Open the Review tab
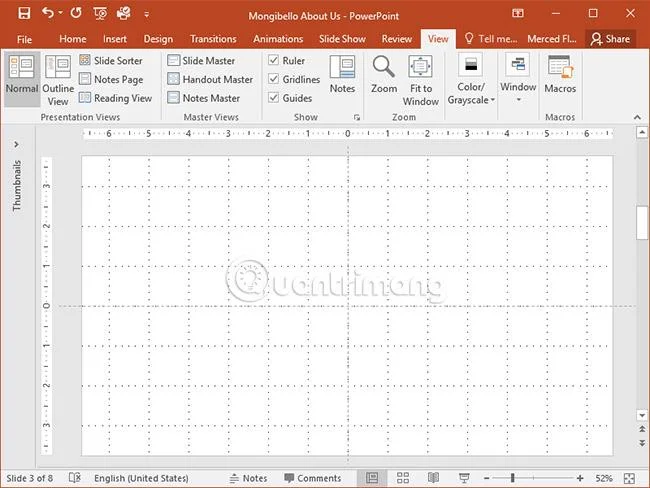This screenshot has height=488, width=650. click(397, 39)
